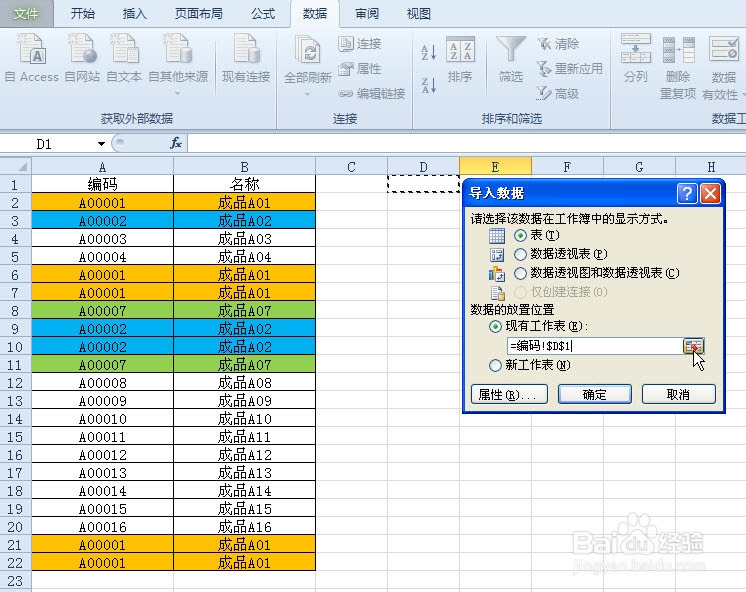Import from a file via 自文本

(x=124, y=57)
